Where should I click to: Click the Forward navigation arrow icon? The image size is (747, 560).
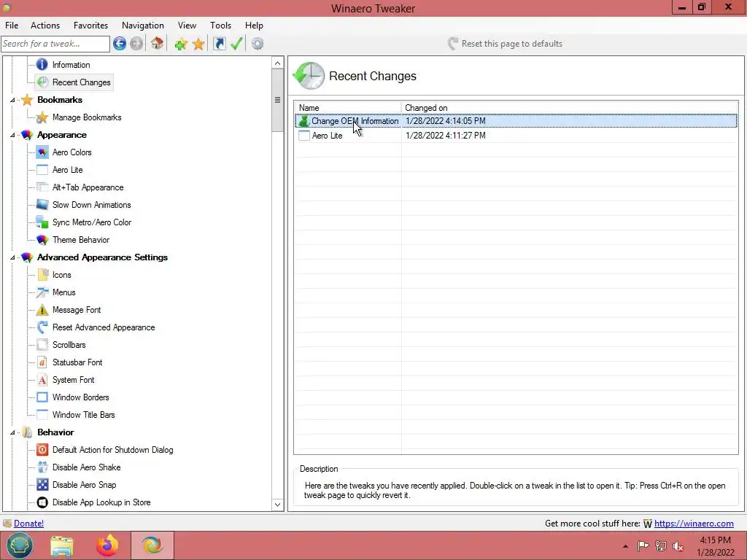136,44
